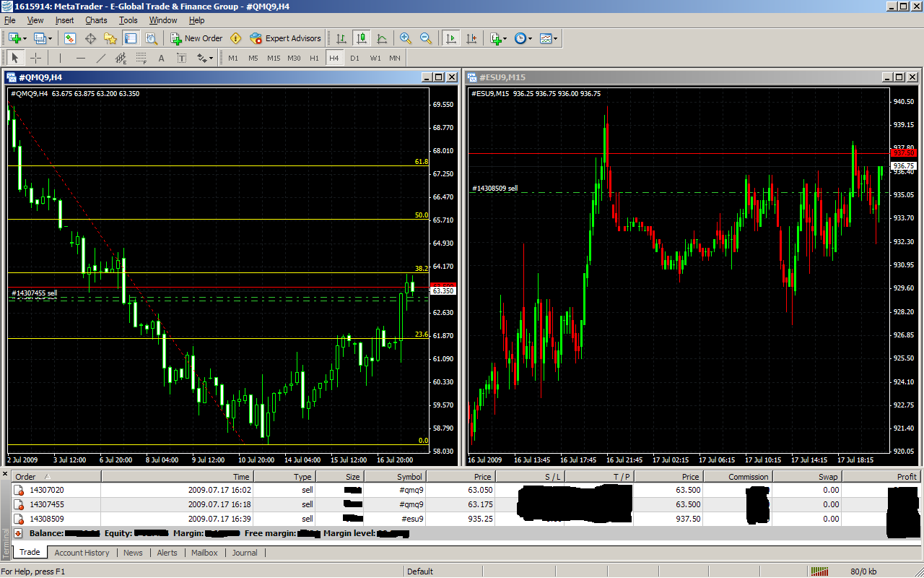The image size is (924, 578).
Task: Switch timeframe to MN
Action: pyautogui.click(x=395, y=58)
